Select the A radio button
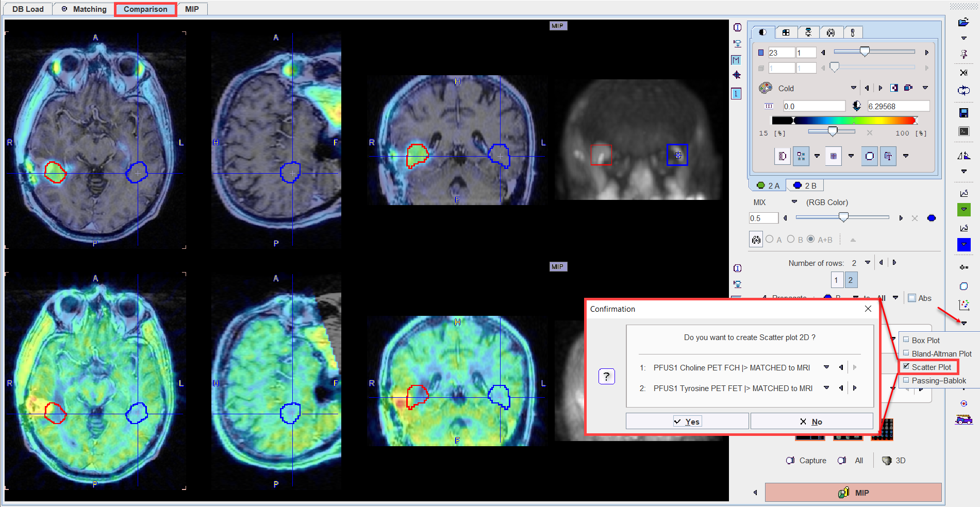Viewport: 980px width, 507px height. pyautogui.click(x=770, y=239)
